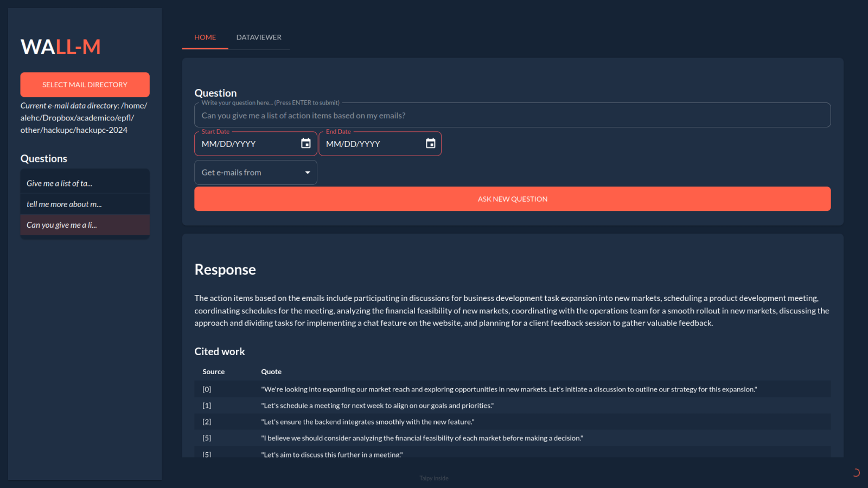Click the Source column header

coord(214,372)
